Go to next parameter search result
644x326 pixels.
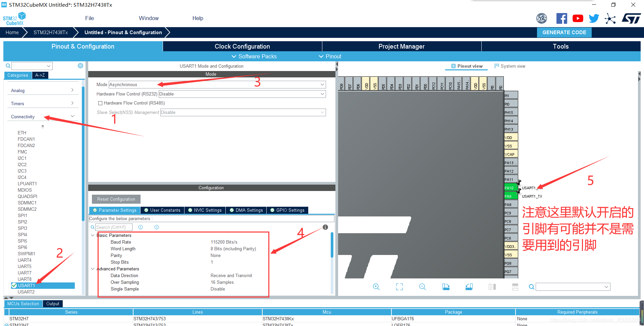coord(157,227)
